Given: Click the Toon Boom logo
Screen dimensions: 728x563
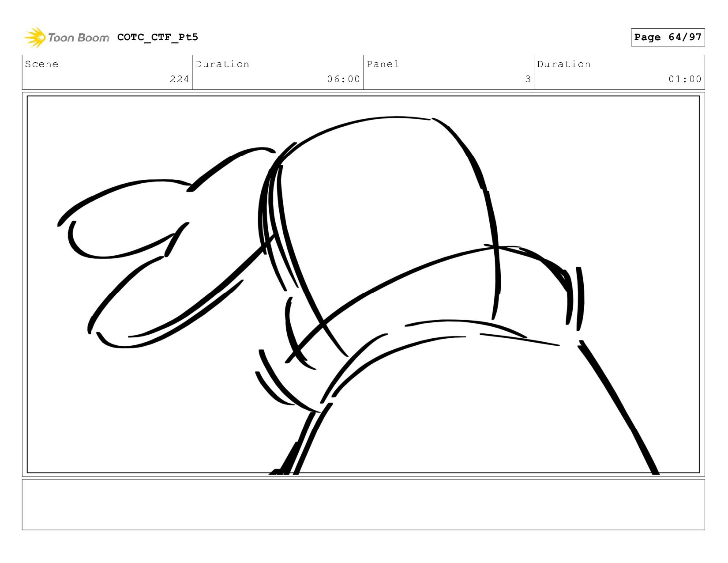Looking at the screenshot, I should point(66,38).
